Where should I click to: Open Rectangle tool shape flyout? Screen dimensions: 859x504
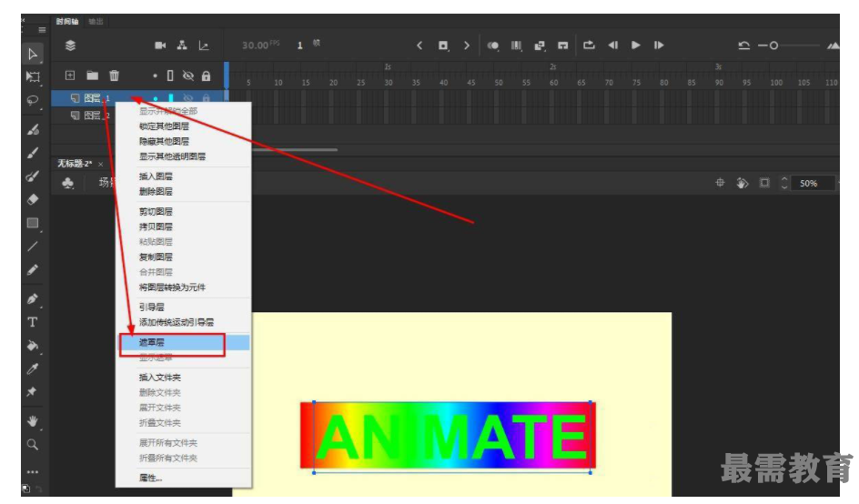tap(33, 223)
